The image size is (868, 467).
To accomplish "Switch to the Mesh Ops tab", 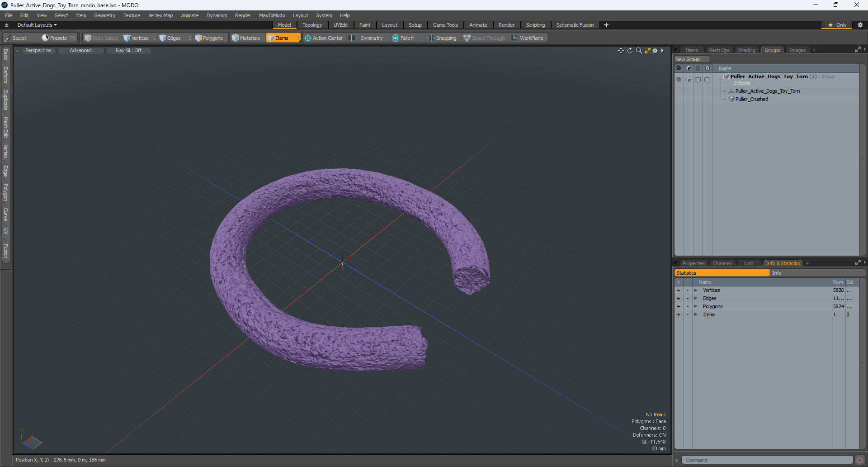I will click(719, 50).
